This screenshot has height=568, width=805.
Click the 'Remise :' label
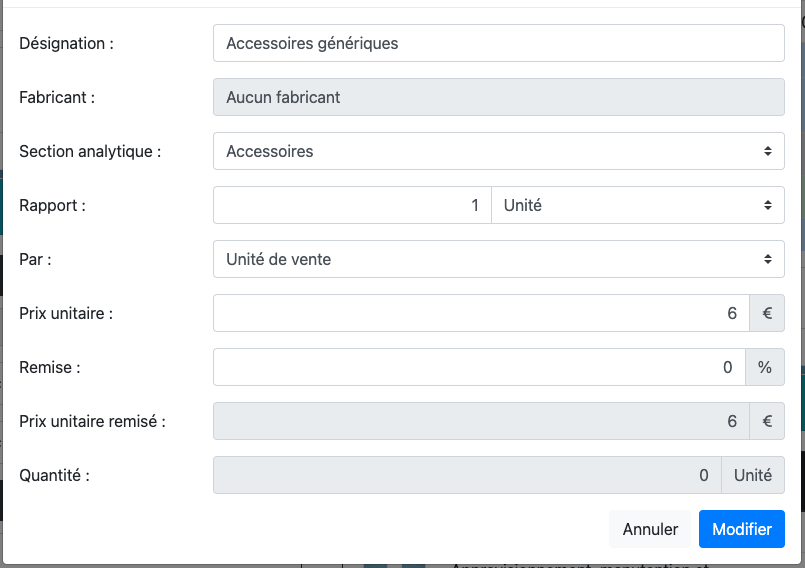(x=50, y=367)
